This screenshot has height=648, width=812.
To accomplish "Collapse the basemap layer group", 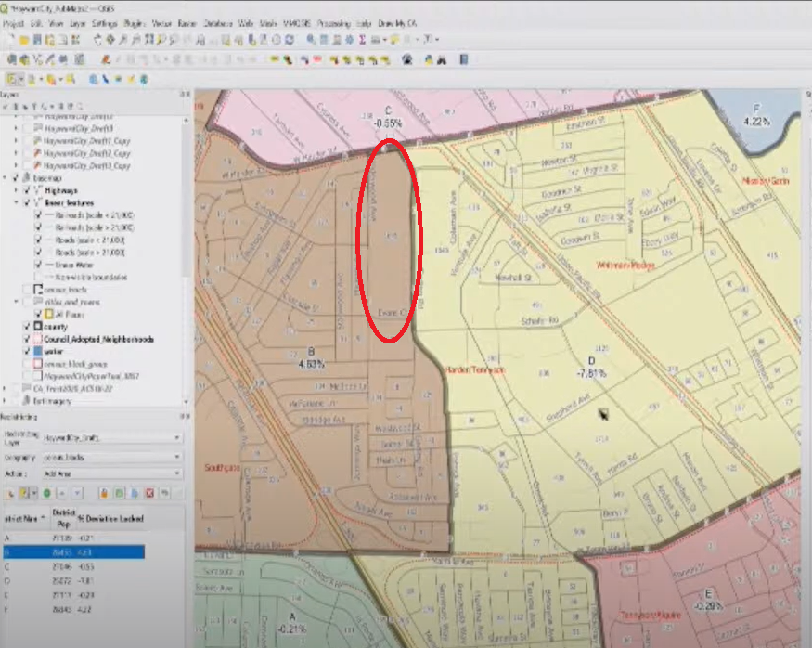I will click(6, 176).
